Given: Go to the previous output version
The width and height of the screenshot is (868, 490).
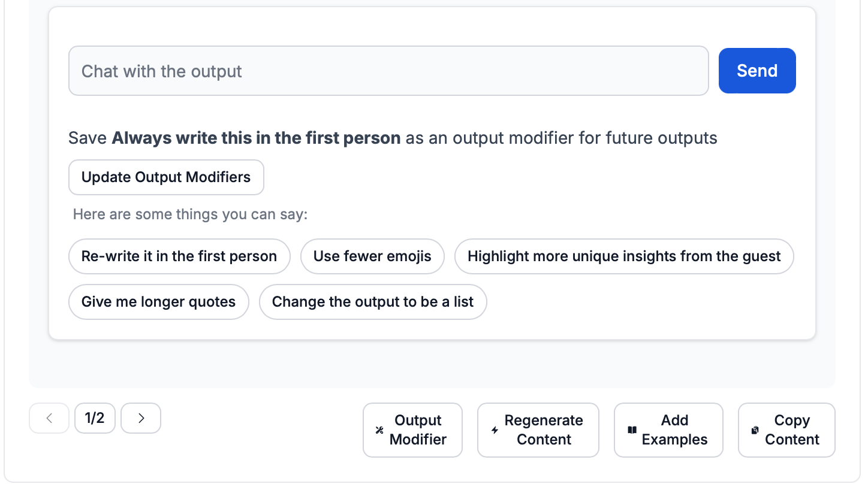Looking at the screenshot, I should (x=49, y=418).
